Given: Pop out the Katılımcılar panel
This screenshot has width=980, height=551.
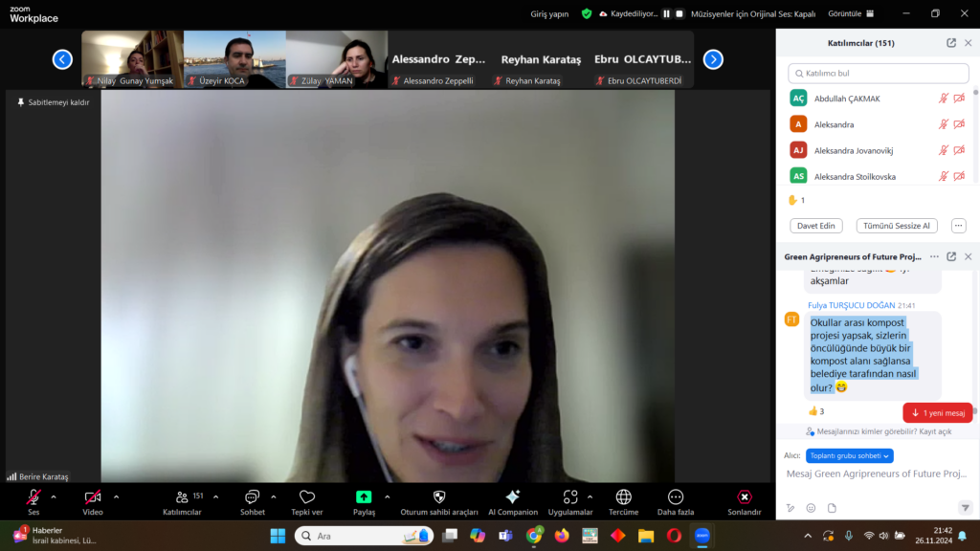Looking at the screenshot, I should coord(951,43).
